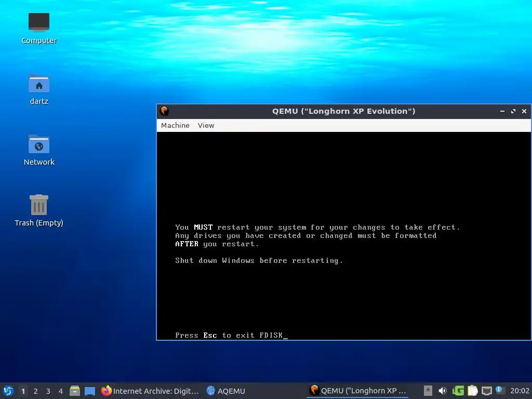
Task: Switch to Internet Archive Firefox window
Action: [150, 391]
